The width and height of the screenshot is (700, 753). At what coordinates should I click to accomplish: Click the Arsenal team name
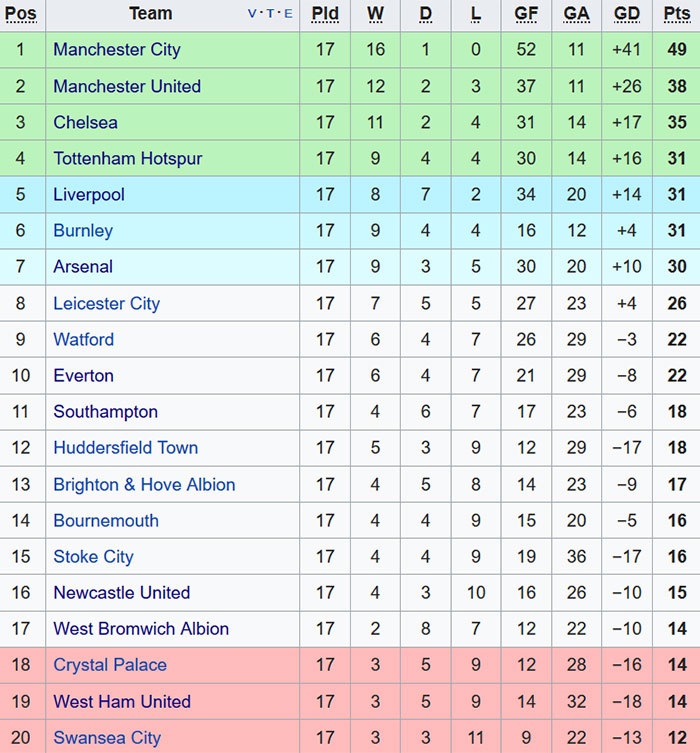83,267
